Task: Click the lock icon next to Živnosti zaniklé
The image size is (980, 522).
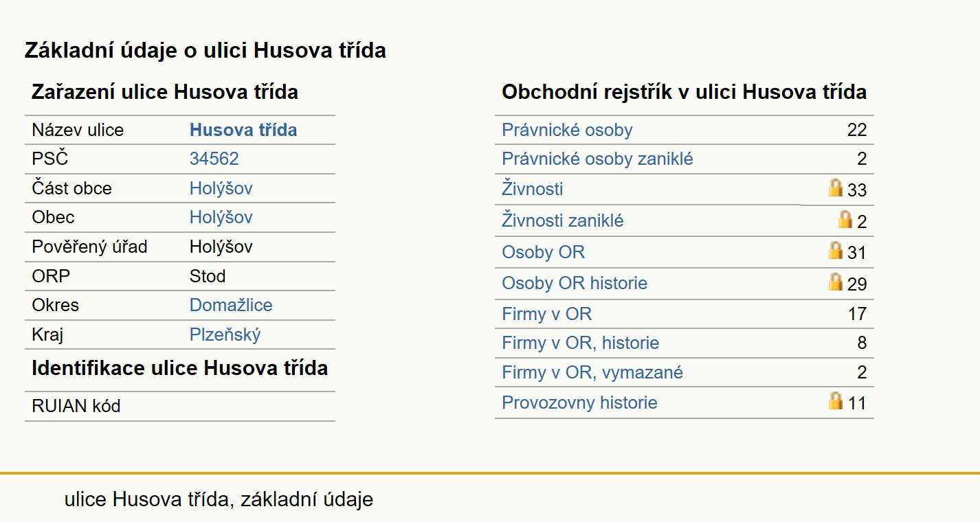Action: (x=845, y=219)
